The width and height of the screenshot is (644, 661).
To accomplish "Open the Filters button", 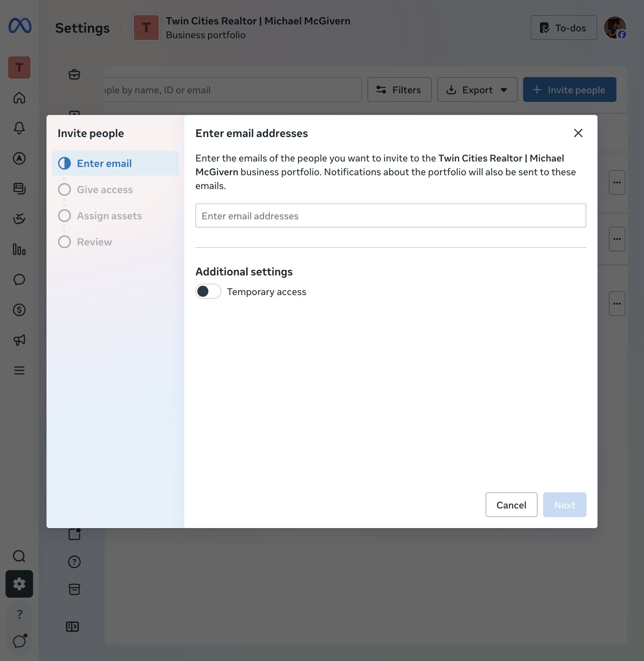I will (x=399, y=90).
